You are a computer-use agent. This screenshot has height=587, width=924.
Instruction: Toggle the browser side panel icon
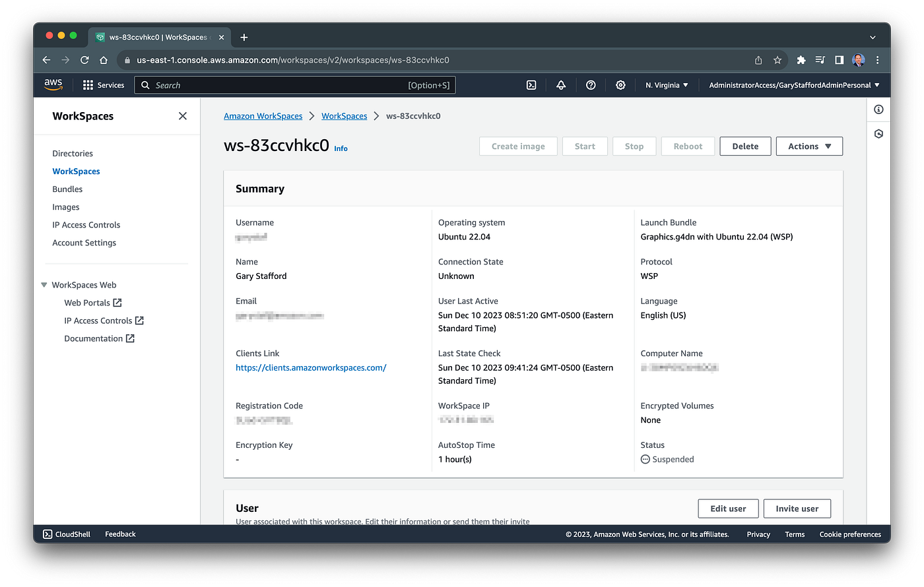point(840,60)
